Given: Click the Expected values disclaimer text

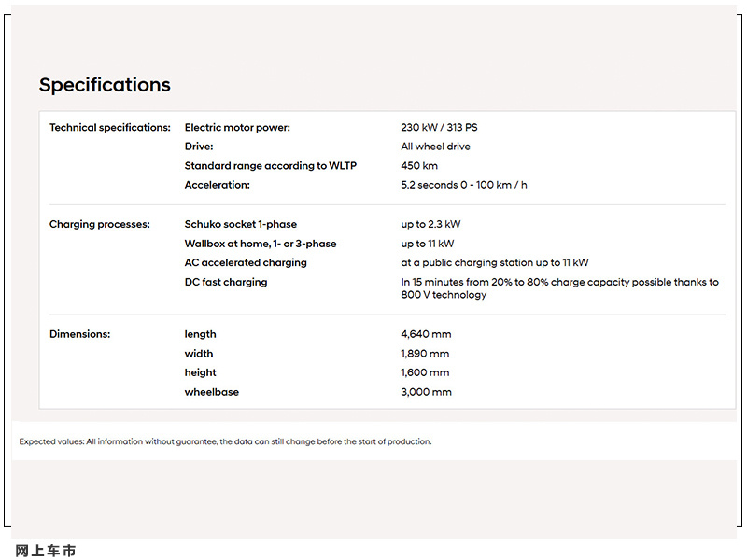Looking at the screenshot, I should [x=225, y=441].
